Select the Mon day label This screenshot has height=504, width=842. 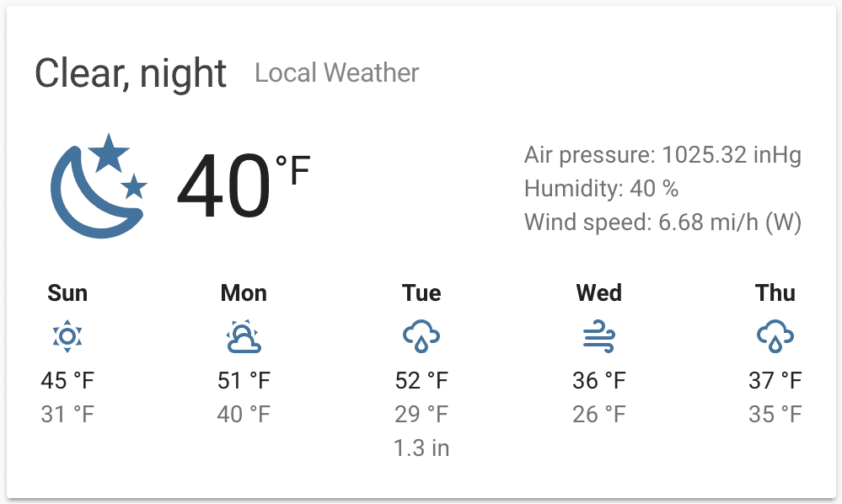(x=244, y=293)
